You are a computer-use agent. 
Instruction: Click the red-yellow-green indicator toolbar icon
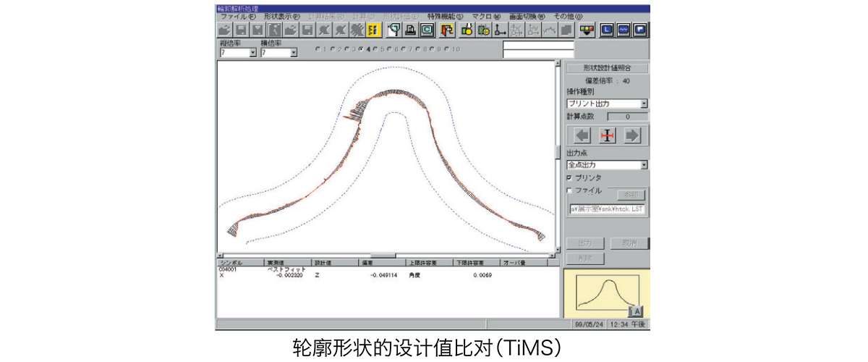click(x=586, y=30)
